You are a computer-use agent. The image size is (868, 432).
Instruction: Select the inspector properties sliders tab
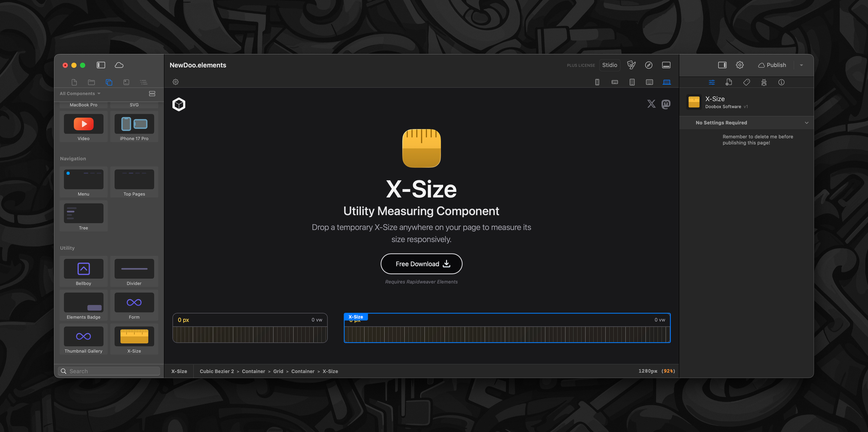tap(712, 82)
